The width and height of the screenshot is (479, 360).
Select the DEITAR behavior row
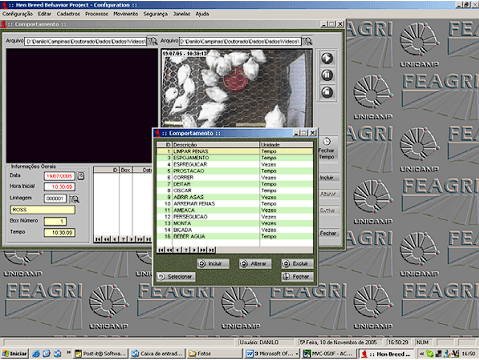coord(235,184)
